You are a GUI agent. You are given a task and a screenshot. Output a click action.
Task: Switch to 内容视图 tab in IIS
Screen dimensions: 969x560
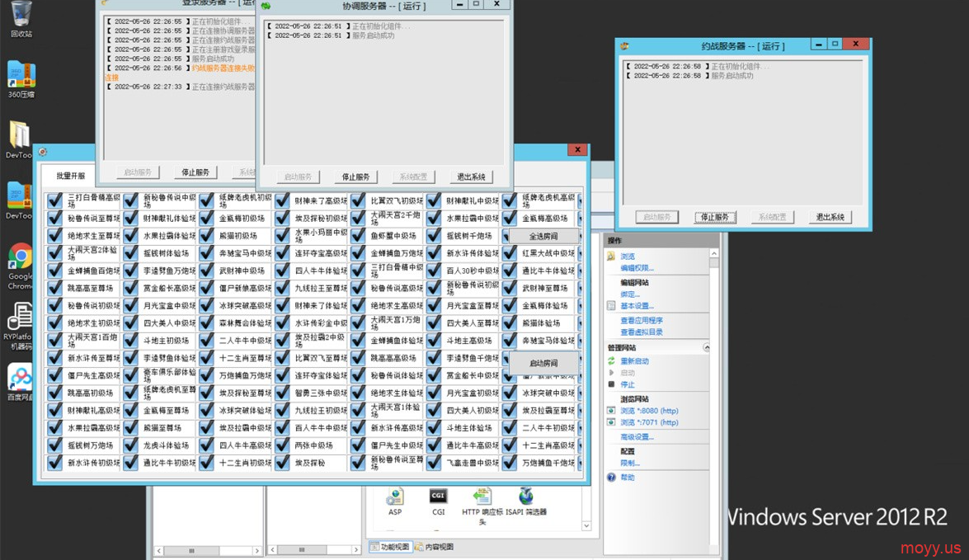coord(435,547)
